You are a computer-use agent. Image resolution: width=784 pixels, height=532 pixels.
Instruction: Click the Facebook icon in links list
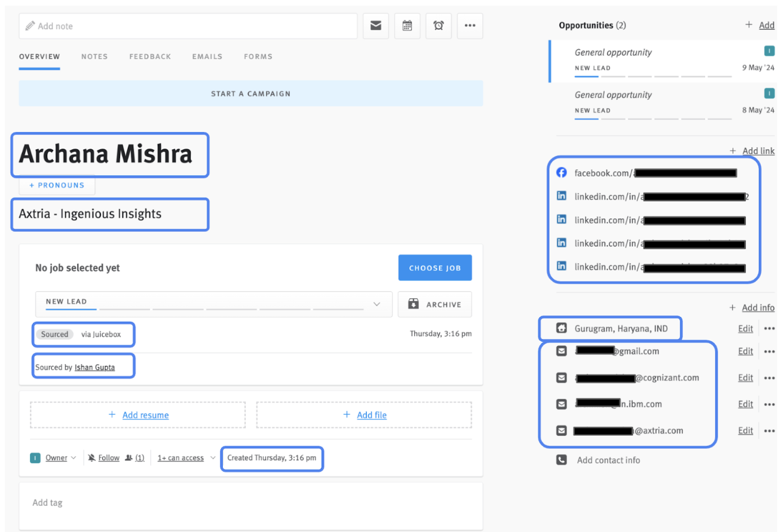point(561,173)
